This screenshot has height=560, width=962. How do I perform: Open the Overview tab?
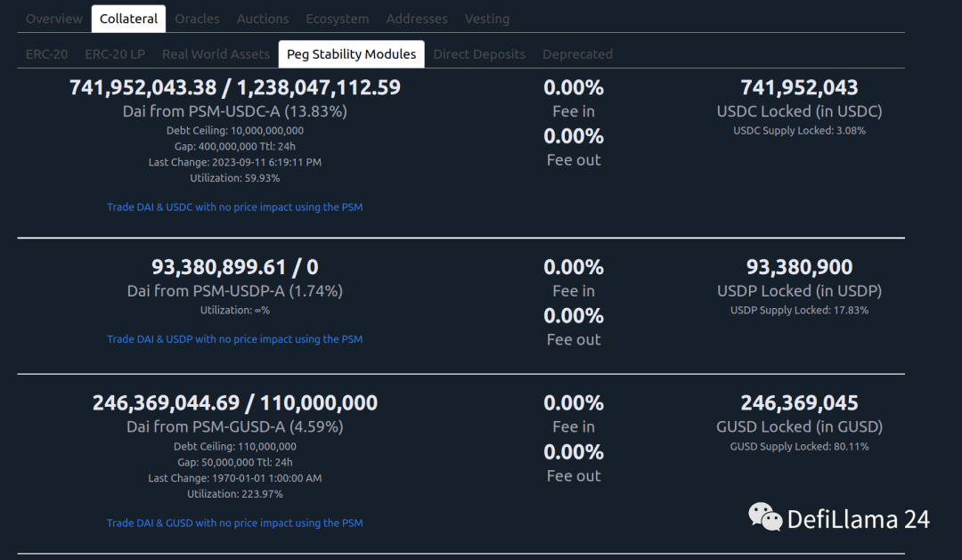[x=53, y=19]
